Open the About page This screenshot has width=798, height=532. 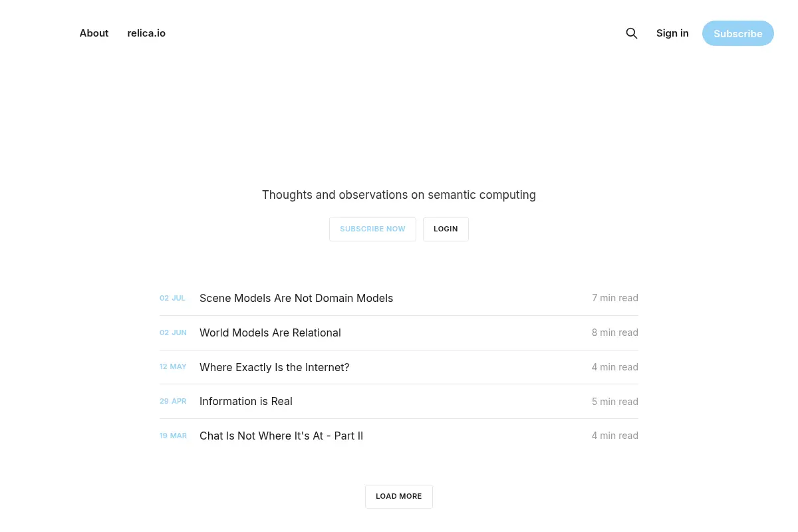(94, 33)
